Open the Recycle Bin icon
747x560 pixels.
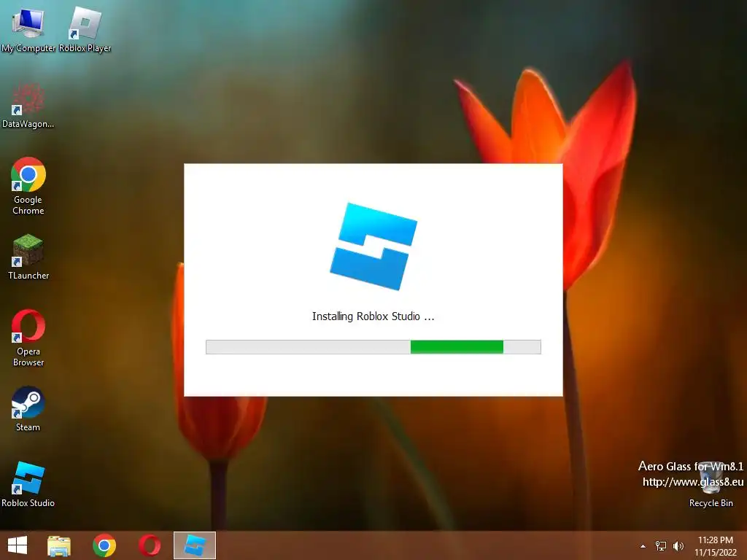click(711, 484)
